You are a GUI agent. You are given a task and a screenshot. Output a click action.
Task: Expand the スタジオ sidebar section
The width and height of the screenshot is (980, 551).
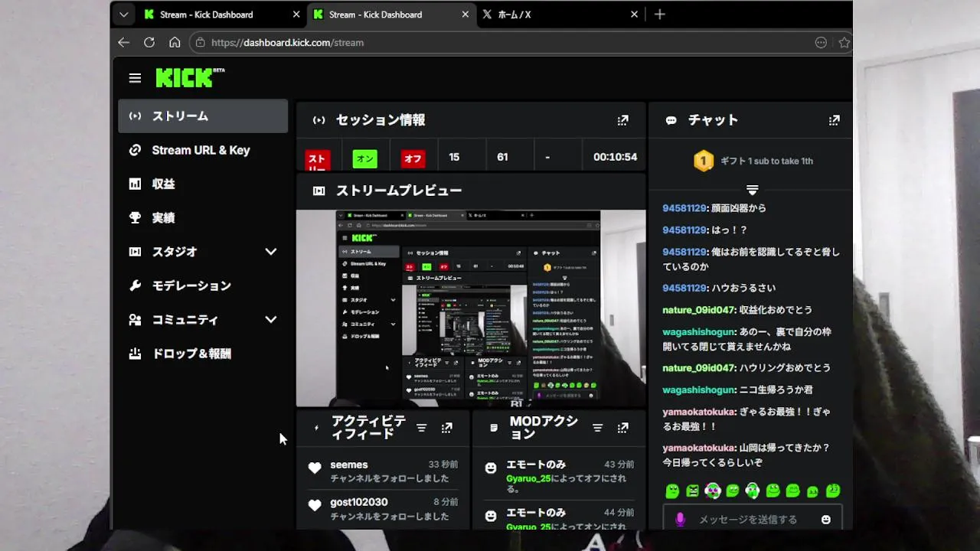[270, 252]
